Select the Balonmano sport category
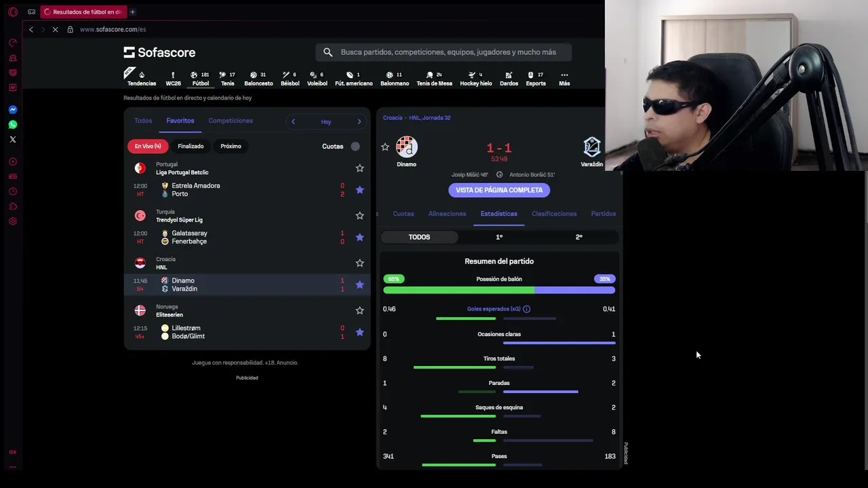 tap(395, 79)
